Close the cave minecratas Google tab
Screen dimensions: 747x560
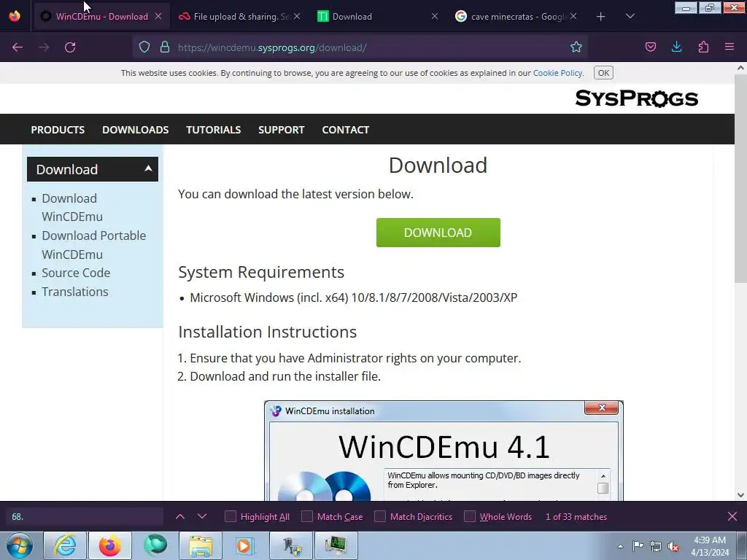[573, 17]
